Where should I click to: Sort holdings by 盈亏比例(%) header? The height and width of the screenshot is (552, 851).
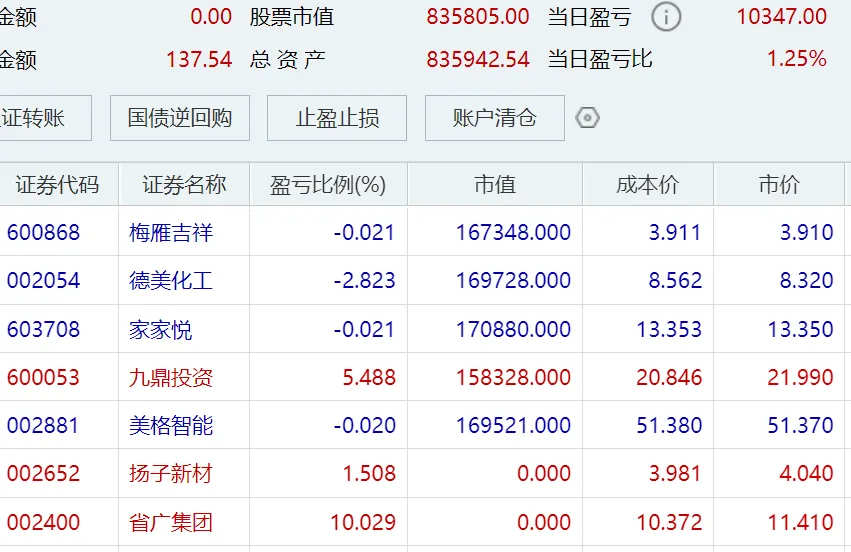pos(328,185)
